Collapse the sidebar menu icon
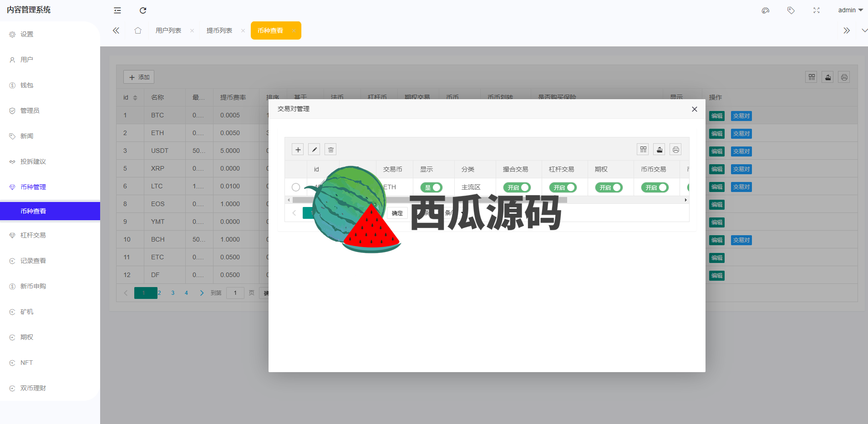 point(117,10)
